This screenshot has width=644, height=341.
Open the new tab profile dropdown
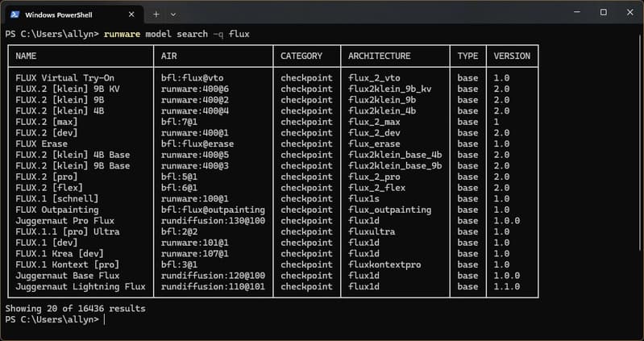[x=173, y=15]
